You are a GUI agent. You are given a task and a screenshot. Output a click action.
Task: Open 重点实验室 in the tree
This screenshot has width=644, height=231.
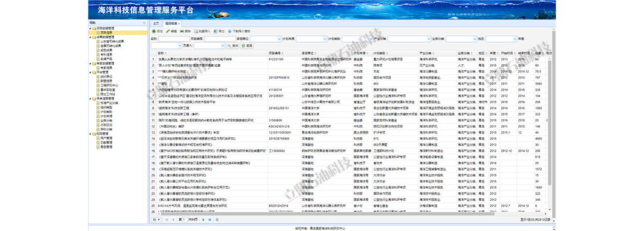pos(107,89)
